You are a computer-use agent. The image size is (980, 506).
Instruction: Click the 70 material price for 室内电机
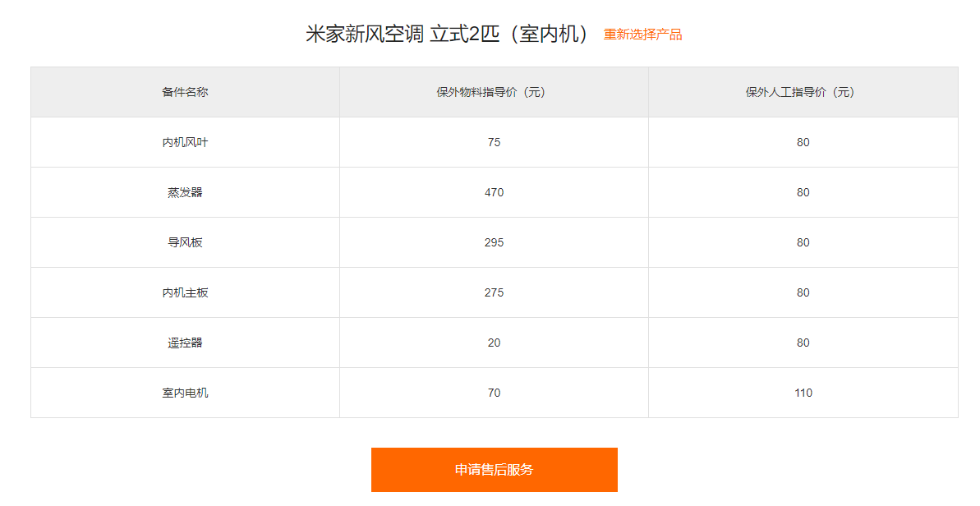pos(494,393)
